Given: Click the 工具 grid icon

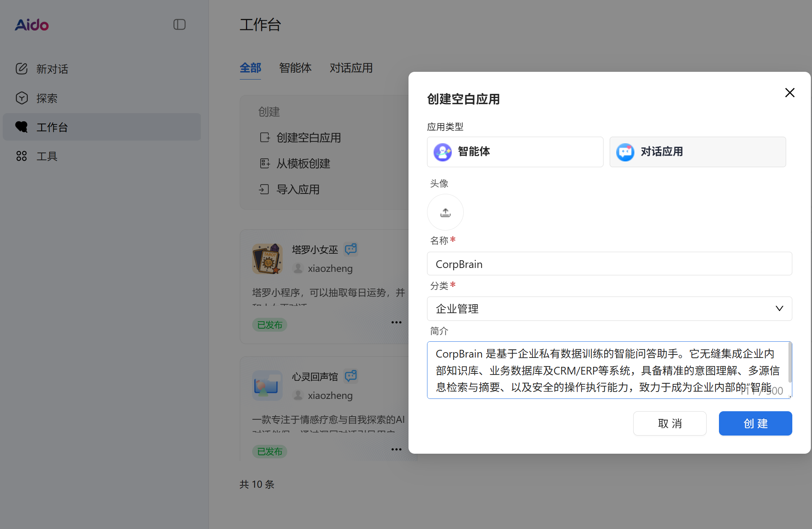Looking at the screenshot, I should click(22, 156).
